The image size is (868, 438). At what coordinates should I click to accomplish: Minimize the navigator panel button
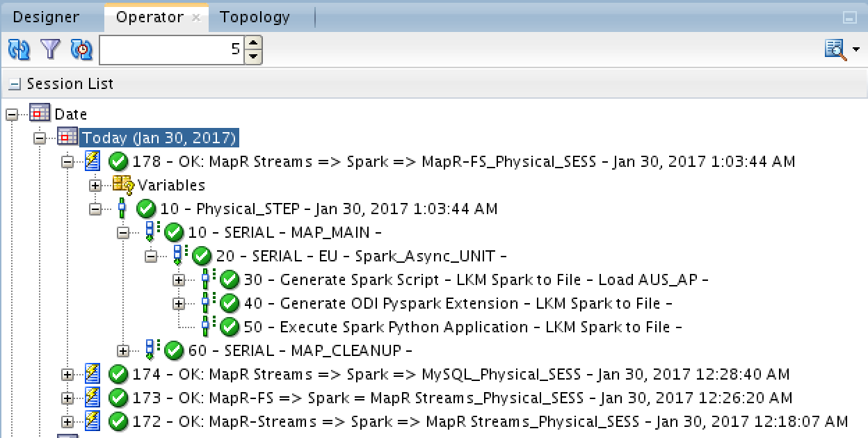849,18
